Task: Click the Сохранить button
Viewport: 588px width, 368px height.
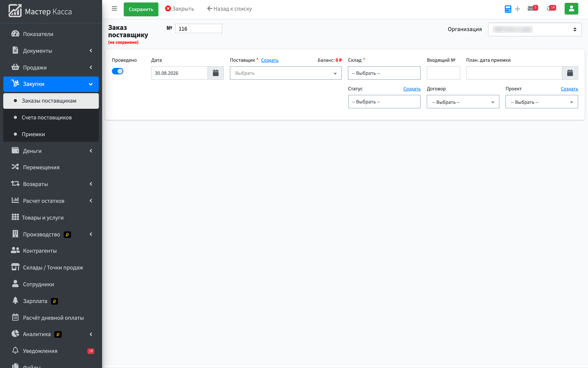Action: click(x=141, y=9)
